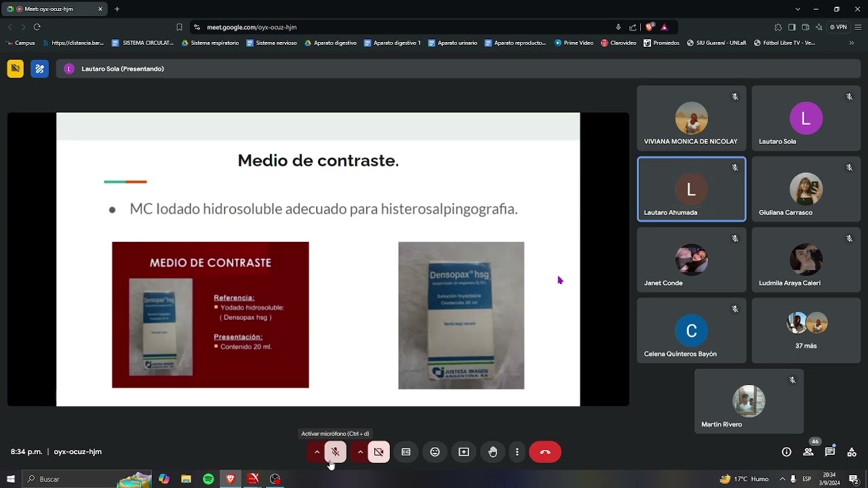Open Copilot icon in the taskbar
This screenshot has height=488, width=868.
coord(164,479)
